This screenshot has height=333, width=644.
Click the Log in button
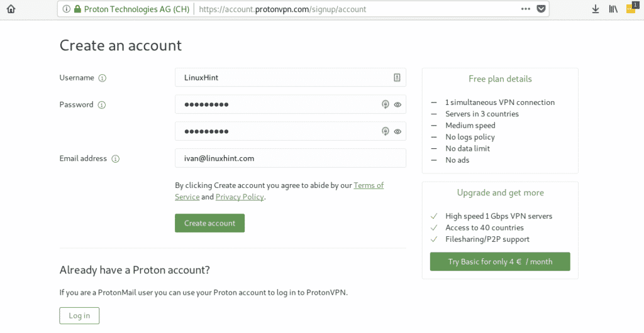coord(79,316)
